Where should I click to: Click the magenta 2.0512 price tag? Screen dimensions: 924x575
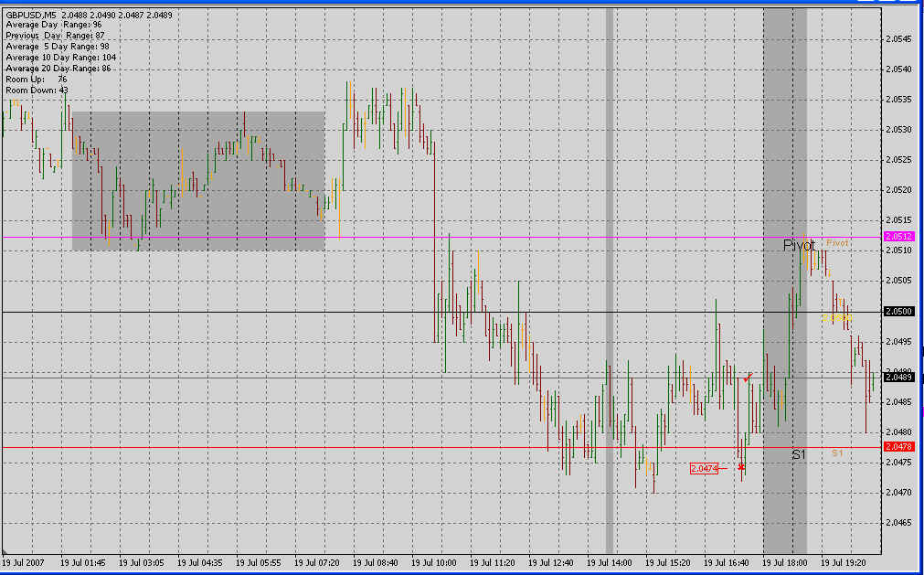click(x=899, y=237)
